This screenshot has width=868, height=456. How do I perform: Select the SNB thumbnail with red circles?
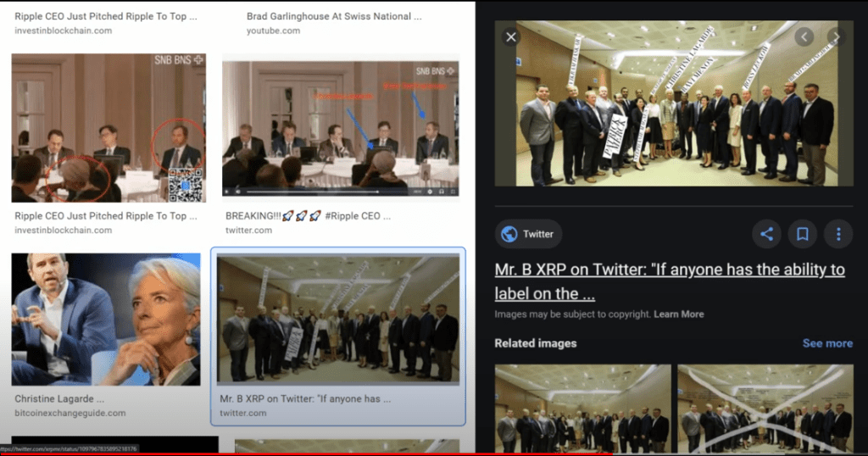click(108, 128)
